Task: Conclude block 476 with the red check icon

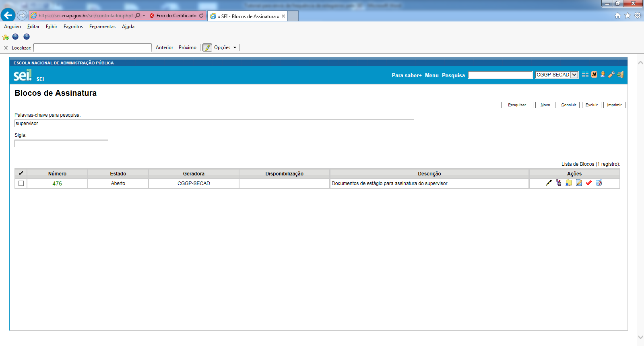Action: [589, 183]
